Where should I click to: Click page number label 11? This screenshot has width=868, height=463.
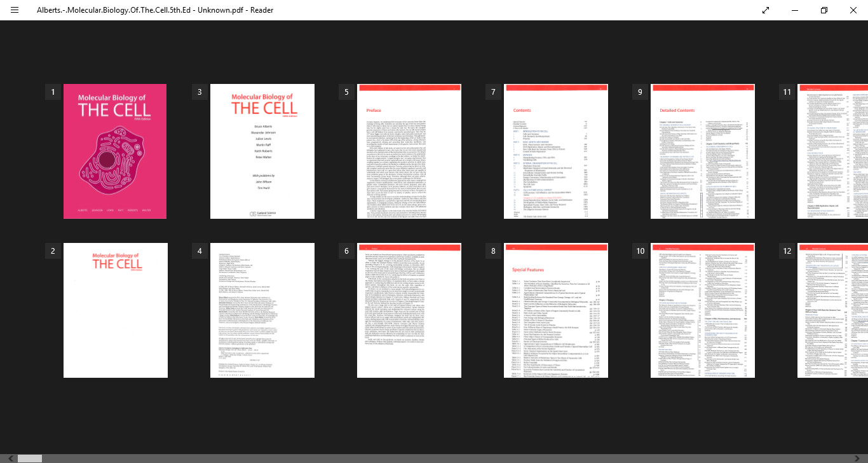787,92
